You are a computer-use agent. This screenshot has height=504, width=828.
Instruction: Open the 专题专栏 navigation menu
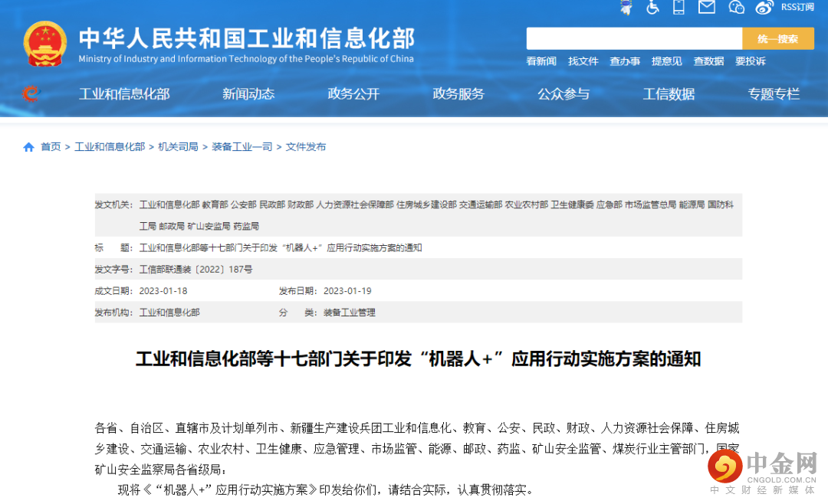pyautogui.click(x=774, y=94)
